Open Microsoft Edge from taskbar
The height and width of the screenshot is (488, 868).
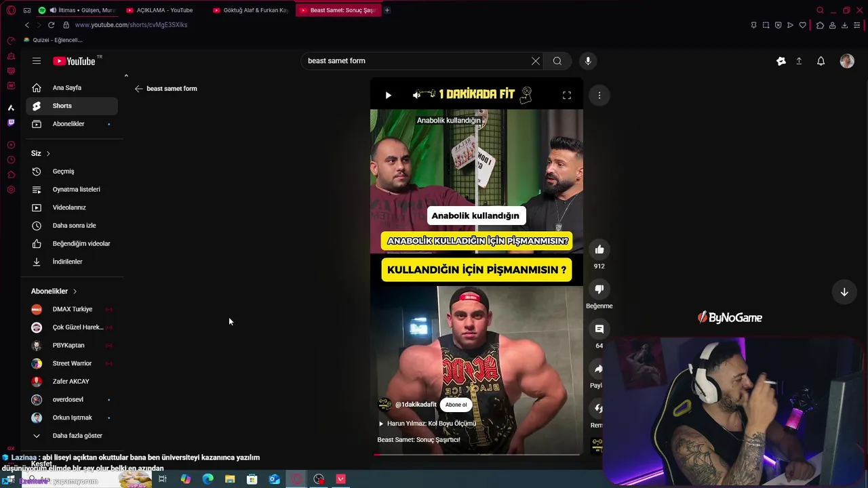[208, 479]
